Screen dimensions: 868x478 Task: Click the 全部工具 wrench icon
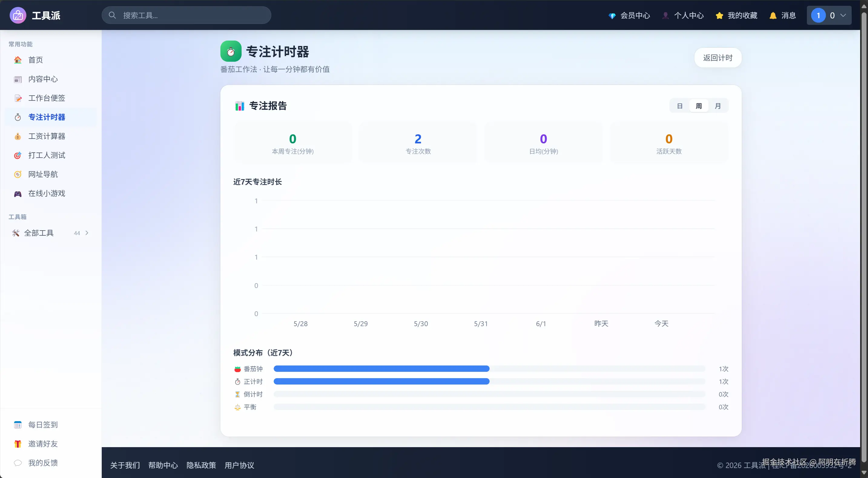[x=15, y=233]
